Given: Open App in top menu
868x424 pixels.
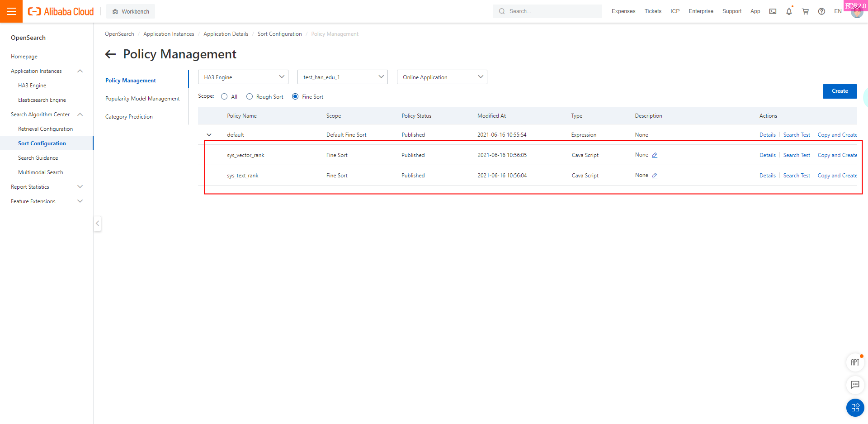Looking at the screenshot, I should pos(755,11).
